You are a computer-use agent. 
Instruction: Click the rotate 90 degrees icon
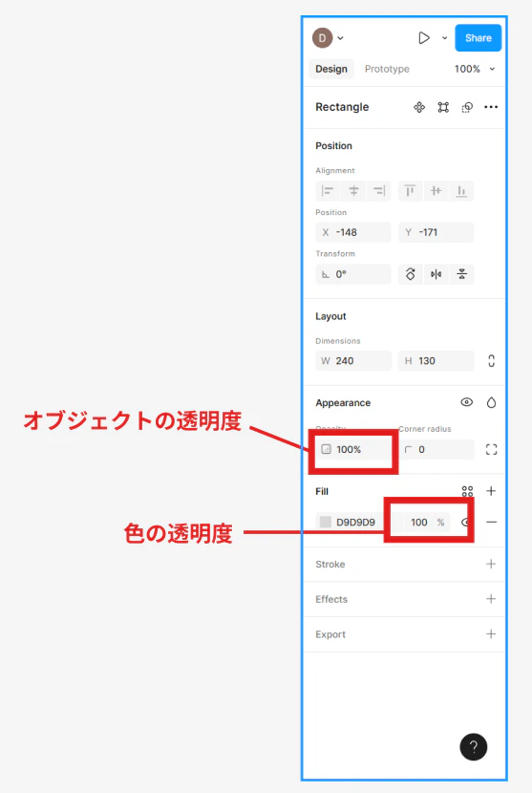(x=410, y=274)
